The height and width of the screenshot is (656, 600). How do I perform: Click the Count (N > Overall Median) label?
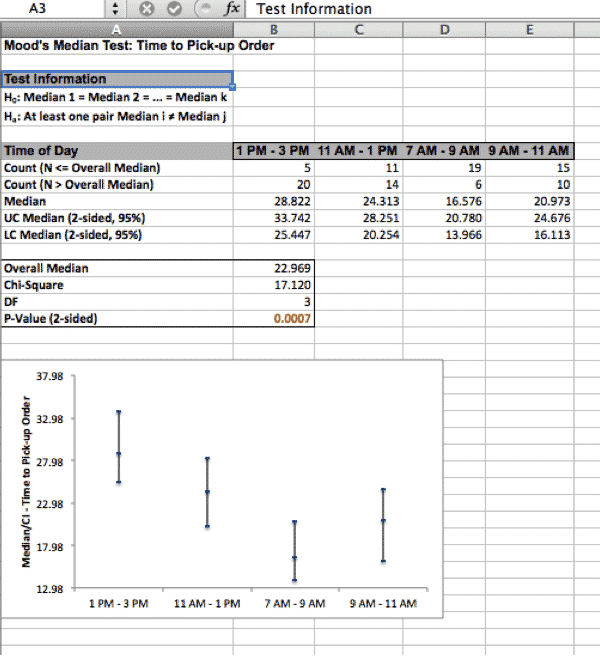[x=79, y=185]
